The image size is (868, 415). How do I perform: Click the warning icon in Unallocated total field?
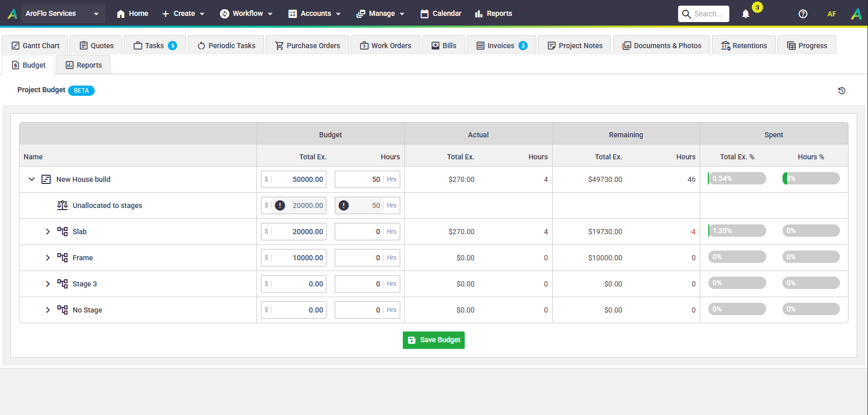point(280,205)
